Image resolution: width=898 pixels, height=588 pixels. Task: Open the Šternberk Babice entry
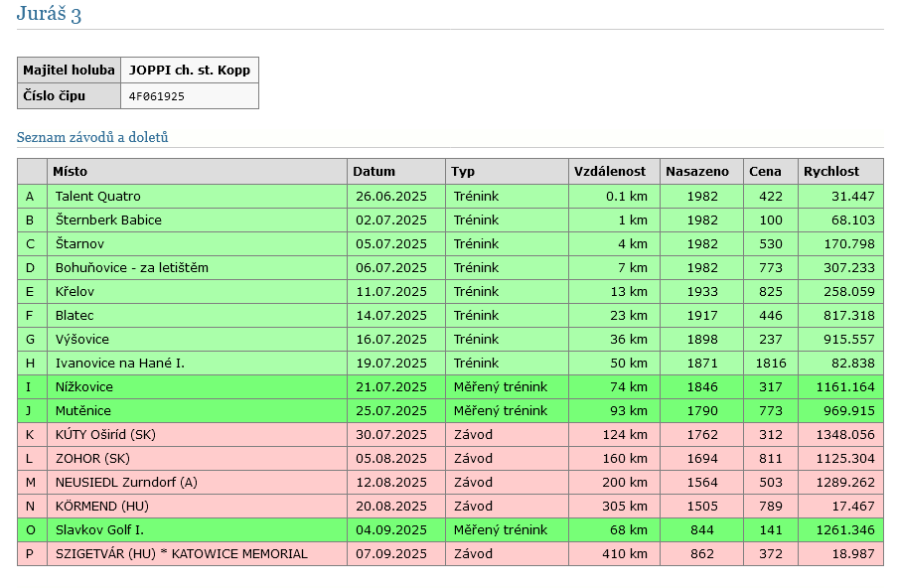coord(108,220)
